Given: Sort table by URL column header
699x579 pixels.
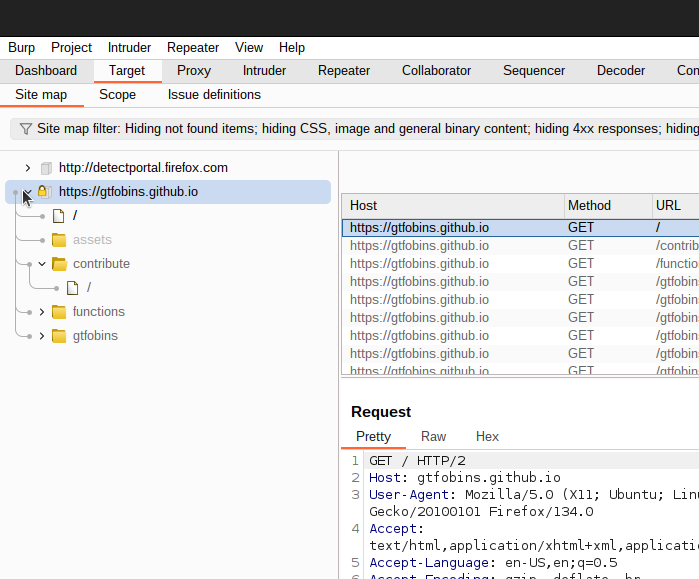Looking at the screenshot, I should 675,205.
